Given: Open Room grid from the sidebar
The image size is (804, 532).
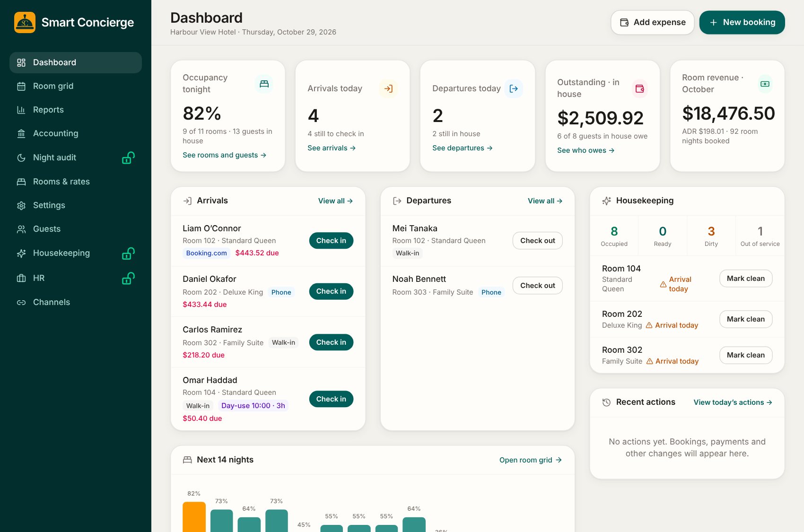Looking at the screenshot, I should pyautogui.click(x=76, y=86).
